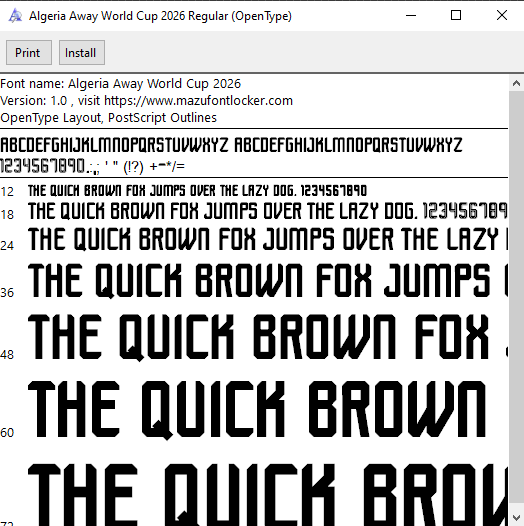Click the 'Font name: Algeria Away World Cup 2026' line

[x=120, y=84]
